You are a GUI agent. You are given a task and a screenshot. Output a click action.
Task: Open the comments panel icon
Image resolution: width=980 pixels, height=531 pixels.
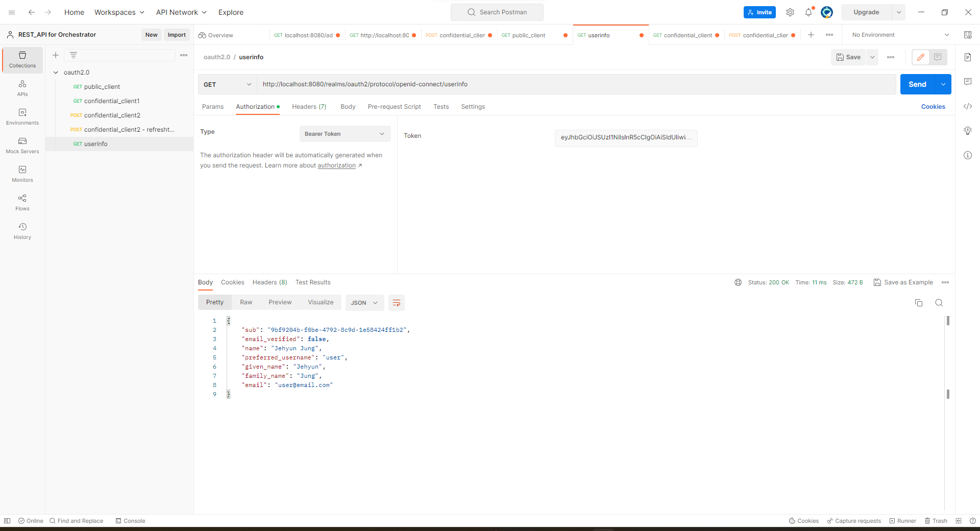click(968, 82)
